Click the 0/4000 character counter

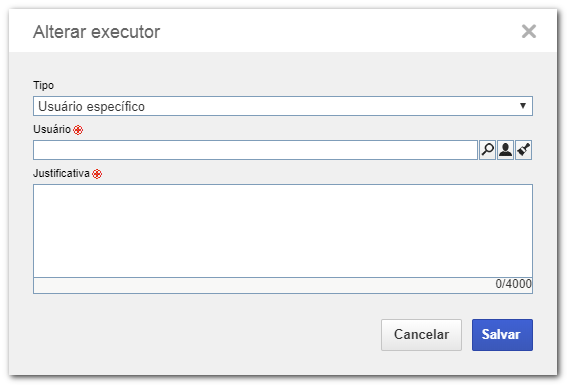[513, 284]
